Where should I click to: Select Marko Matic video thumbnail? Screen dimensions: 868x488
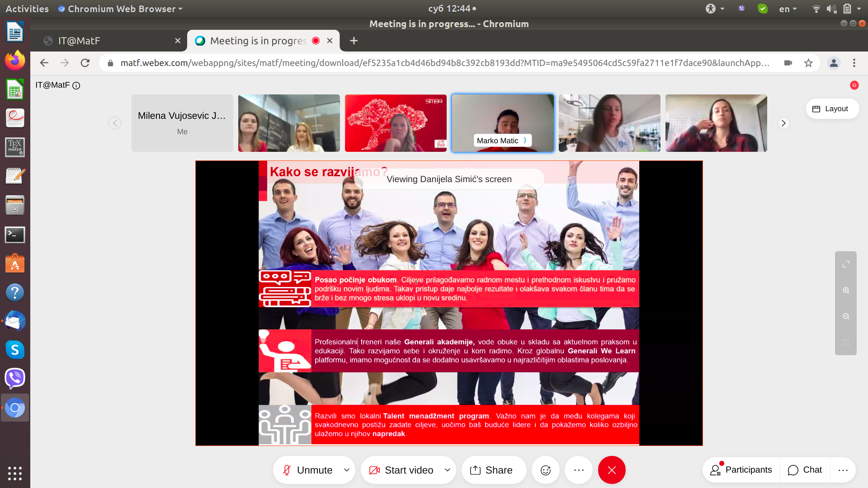[503, 123]
